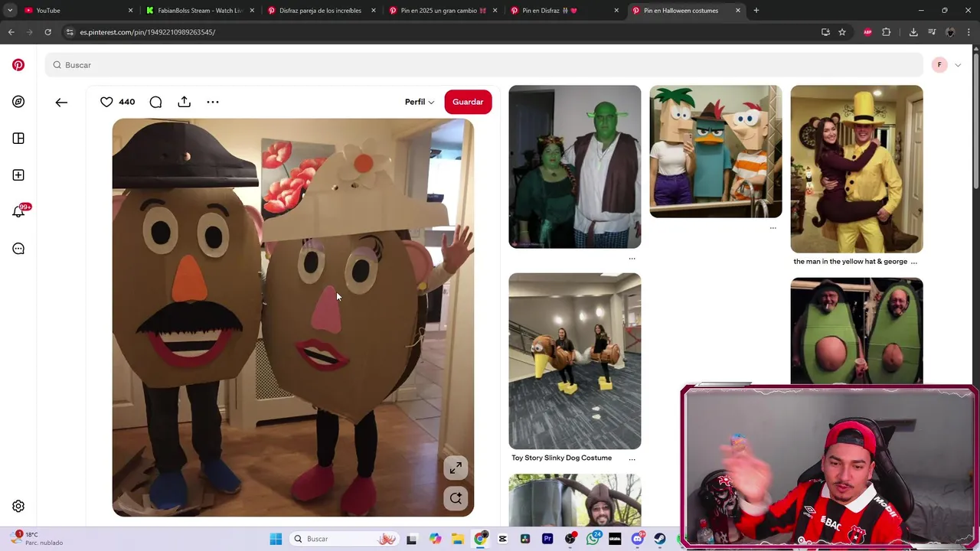
Task: Reload the page in Chrome toolbar
Action: pos(47,32)
